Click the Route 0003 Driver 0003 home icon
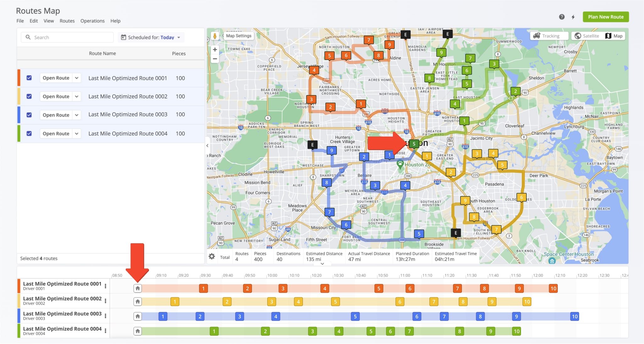Viewport: 644px width, 344px height. 137,316
